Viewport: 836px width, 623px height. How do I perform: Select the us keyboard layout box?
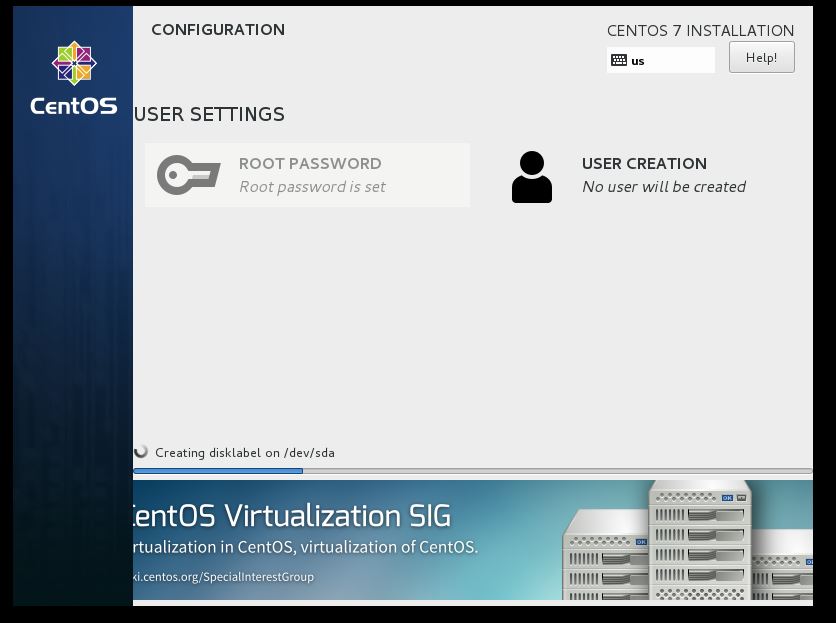661,60
